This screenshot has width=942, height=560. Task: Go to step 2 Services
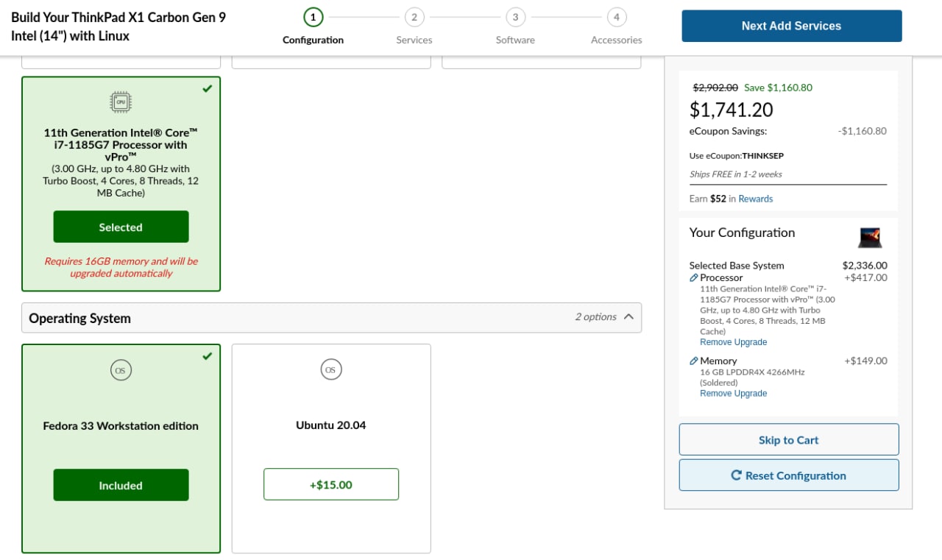pos(414,17)
